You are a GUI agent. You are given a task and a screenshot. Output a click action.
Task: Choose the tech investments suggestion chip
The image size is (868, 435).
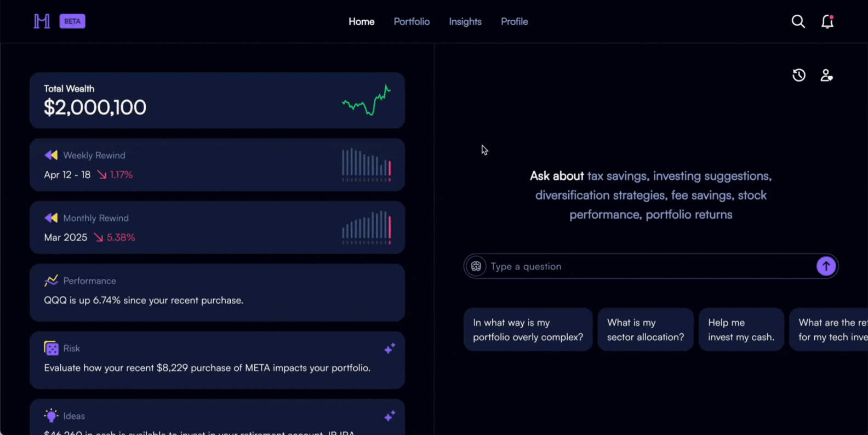[829, 330]
